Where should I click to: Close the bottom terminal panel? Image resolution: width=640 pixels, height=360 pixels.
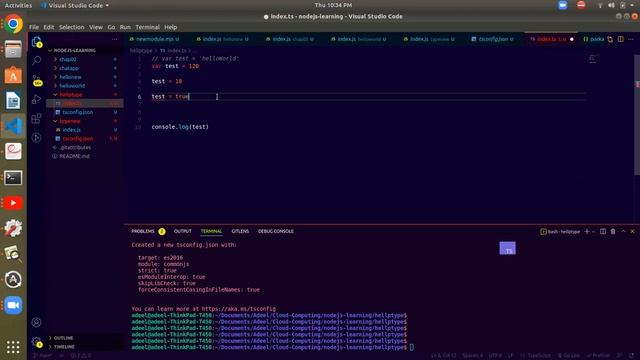pos(633,231)
